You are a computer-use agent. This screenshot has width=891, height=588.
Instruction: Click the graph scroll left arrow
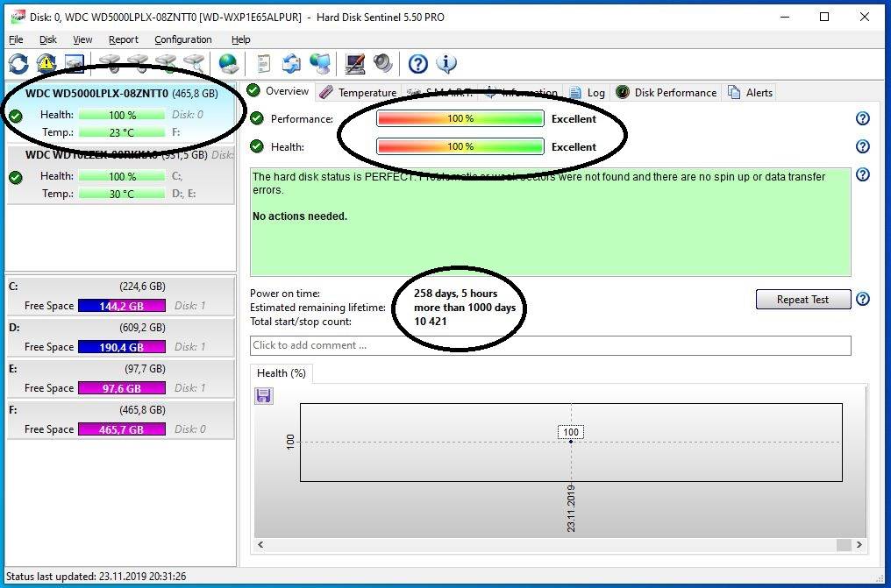260,545
